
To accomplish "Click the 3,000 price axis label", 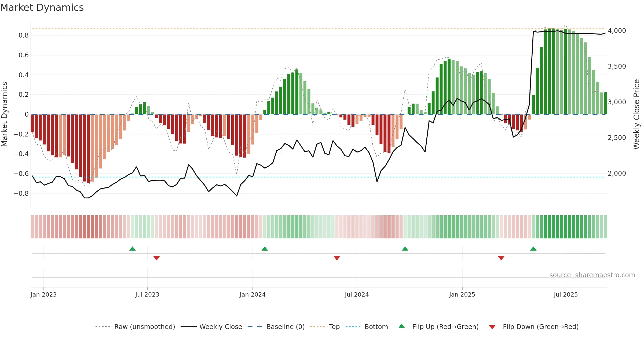I will click(617, 102).
